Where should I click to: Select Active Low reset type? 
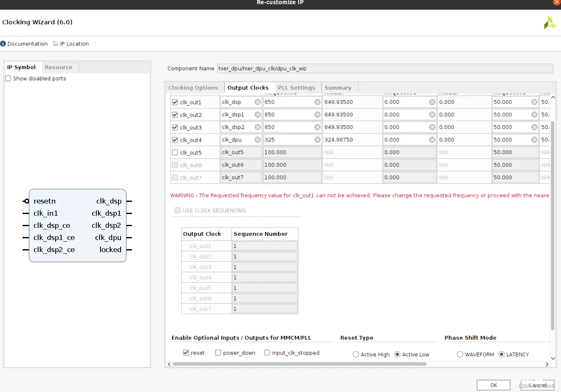tap(397, 354)
